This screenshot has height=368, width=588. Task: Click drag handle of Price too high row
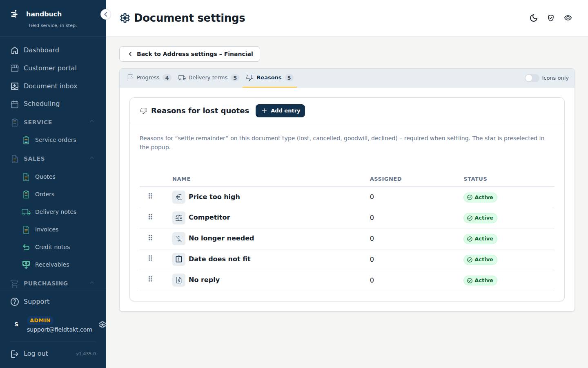pyautogui.click(x=150, y=196)
